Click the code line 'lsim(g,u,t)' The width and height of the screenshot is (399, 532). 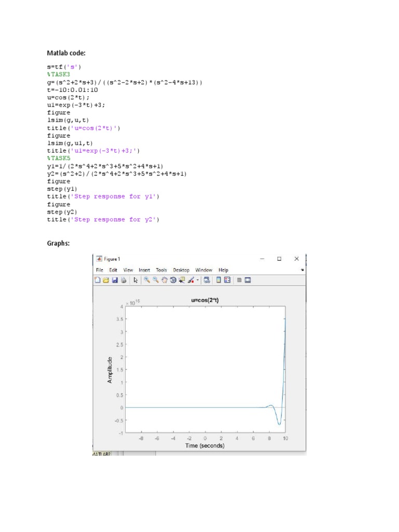[68, 120]
